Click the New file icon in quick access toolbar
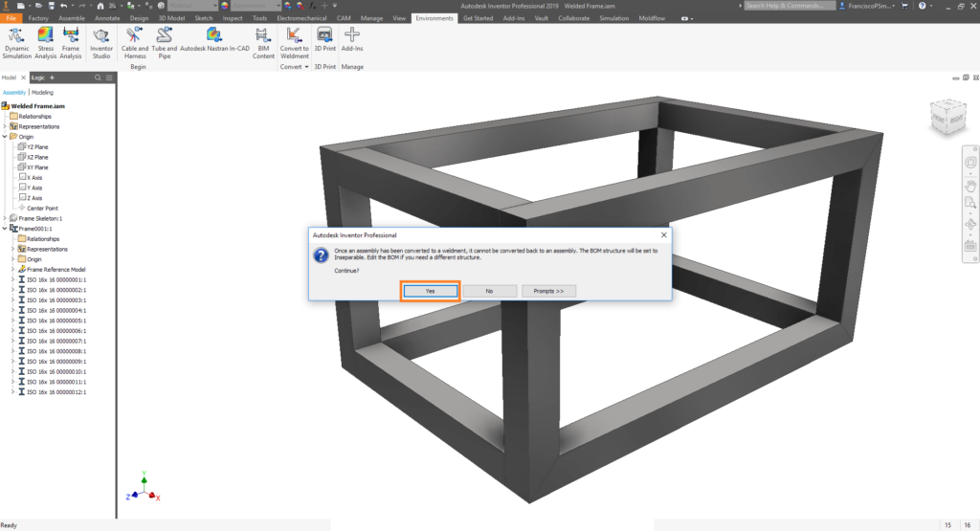Image resolution: width=980 pixels, height=531 pixels. 21,6
